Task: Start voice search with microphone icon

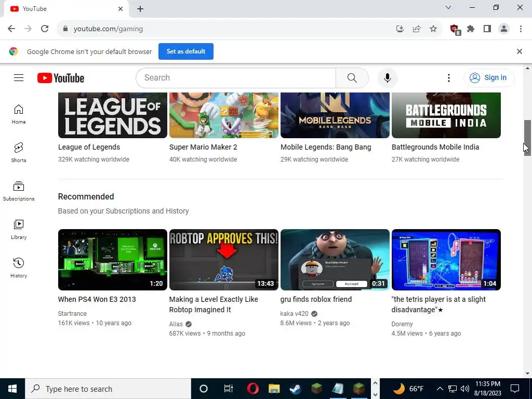Action: pos(388,78)
